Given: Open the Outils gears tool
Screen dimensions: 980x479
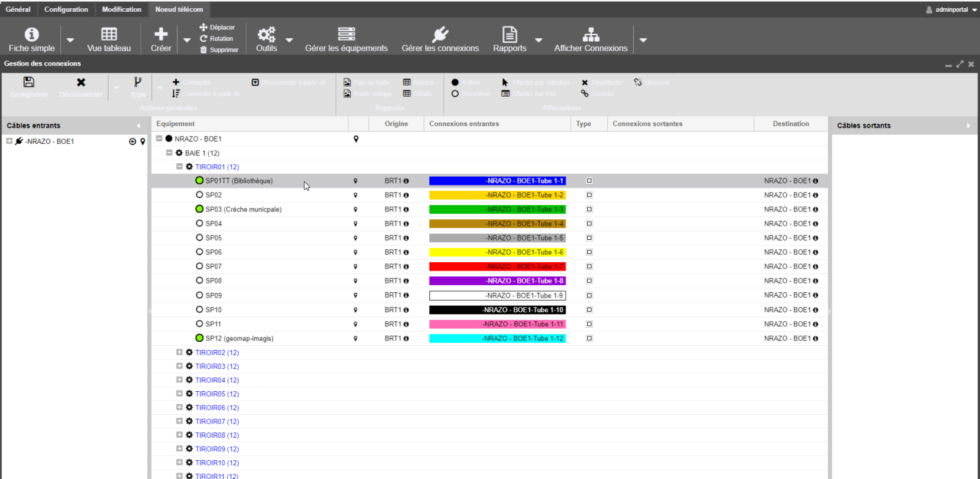Looking at the screenshot, I should tap(266, 35).
